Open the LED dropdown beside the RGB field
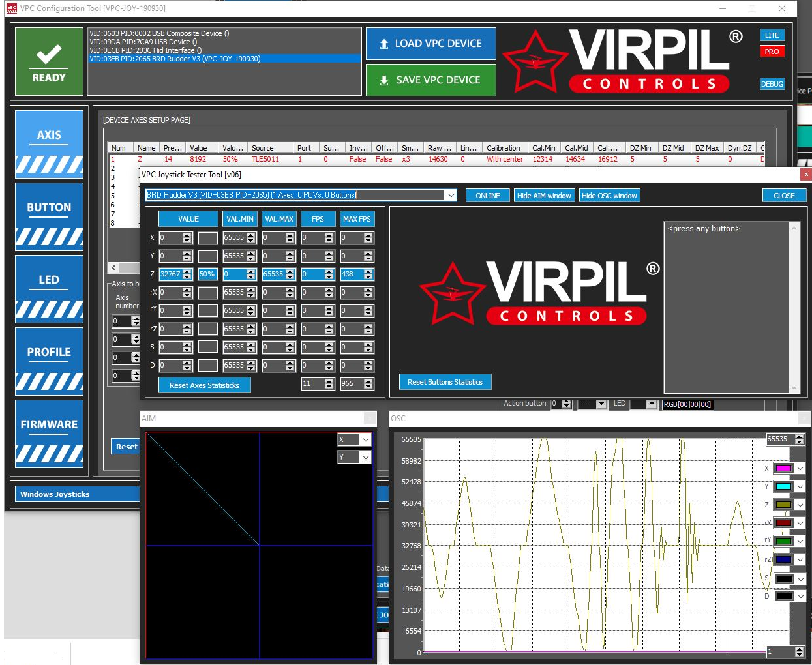The image size is (812, 665). (651, 404)
